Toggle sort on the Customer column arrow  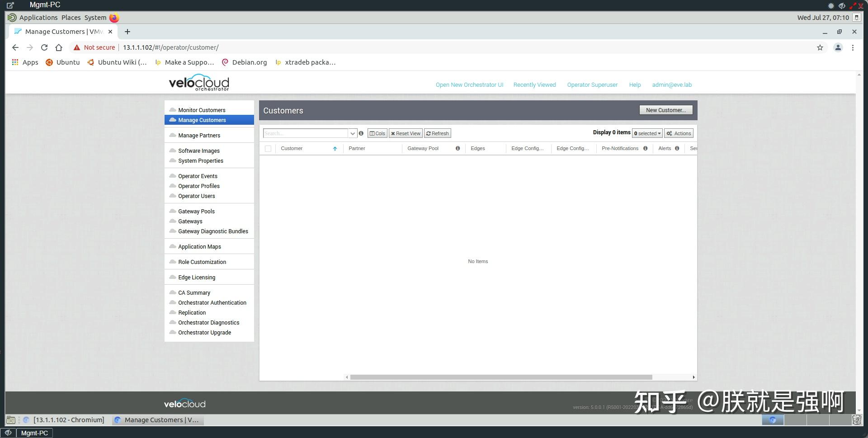click(x=335, y=148)
